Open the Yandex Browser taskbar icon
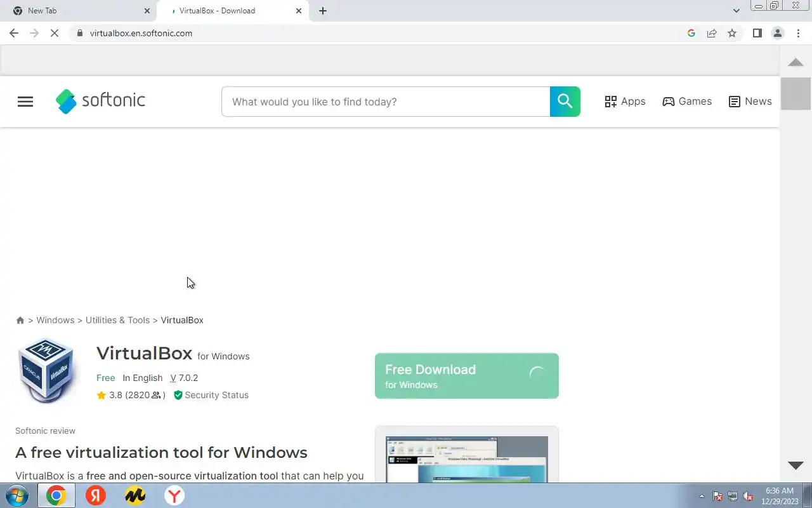The width and height of the screenshot is (812, 508). [174, 495]
